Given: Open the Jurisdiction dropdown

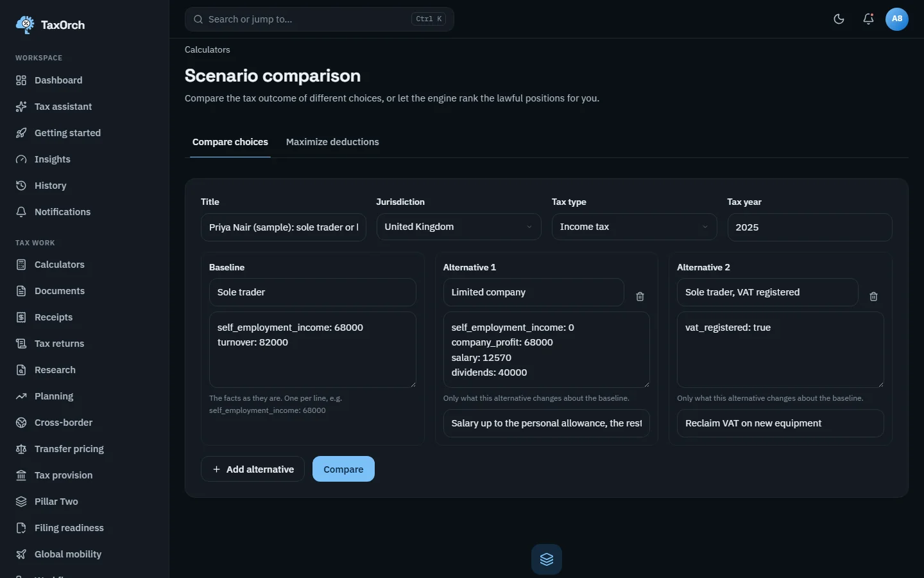Looking at the screenshot, I should [459, 227].
